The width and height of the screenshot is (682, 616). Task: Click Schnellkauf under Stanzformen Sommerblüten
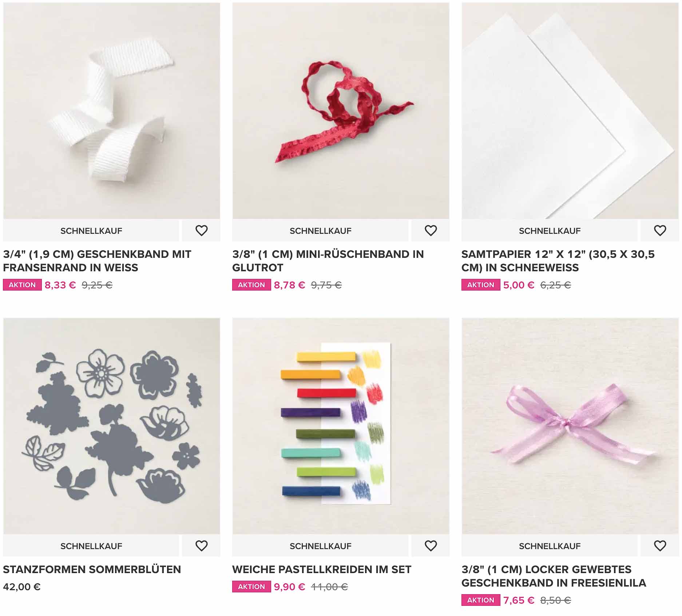(x=91, y=546)
